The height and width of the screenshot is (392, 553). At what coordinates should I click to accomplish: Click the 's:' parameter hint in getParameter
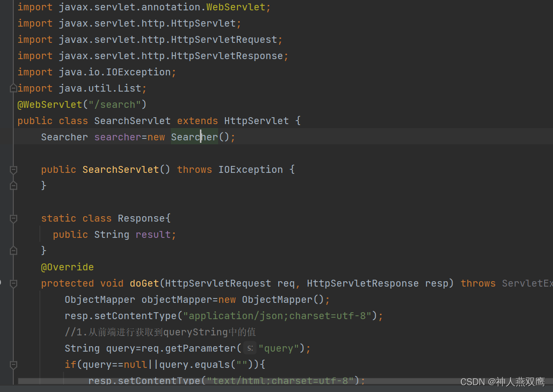point(250,348)
